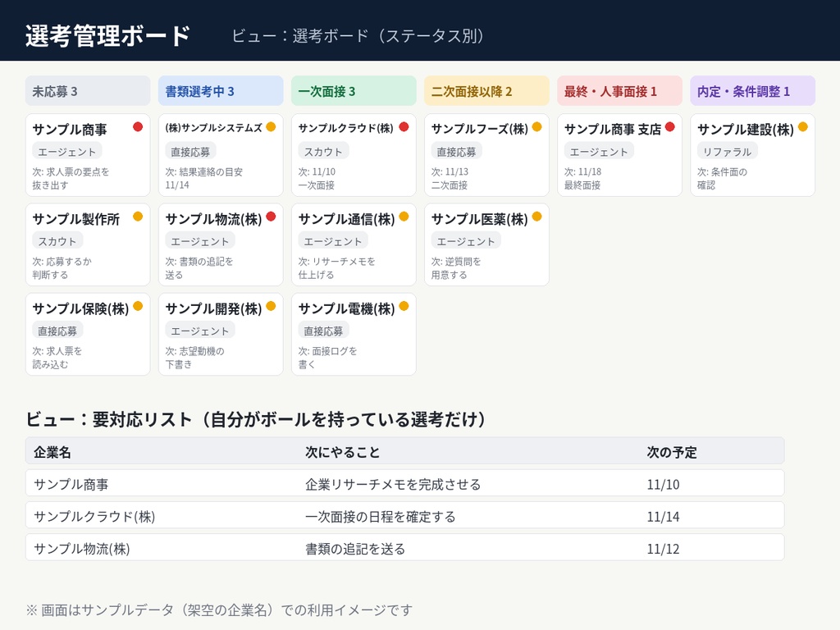Click the orange status dot on サンプル開発(株) card
The height and width of the screenshot is (630, 840).
[x=271, y=306]
